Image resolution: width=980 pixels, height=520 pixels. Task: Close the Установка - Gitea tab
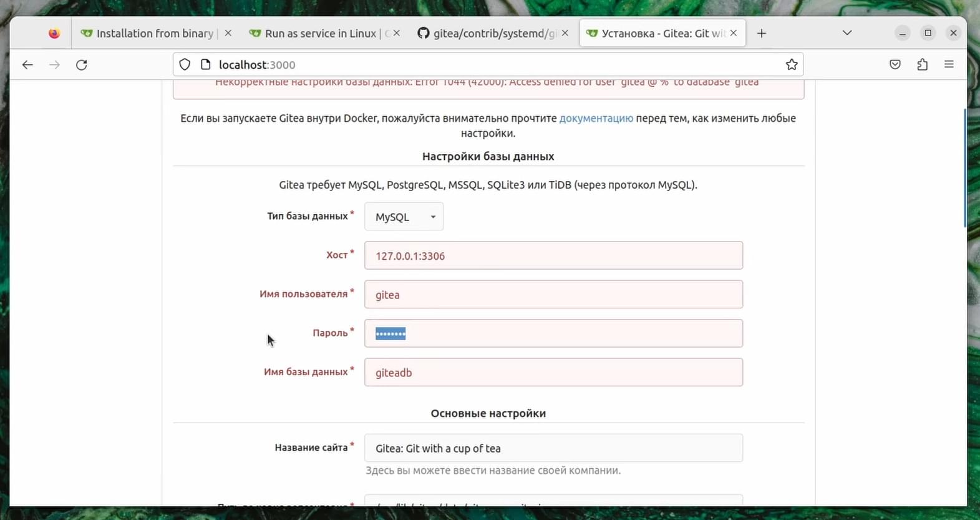(x=734, y=33)
